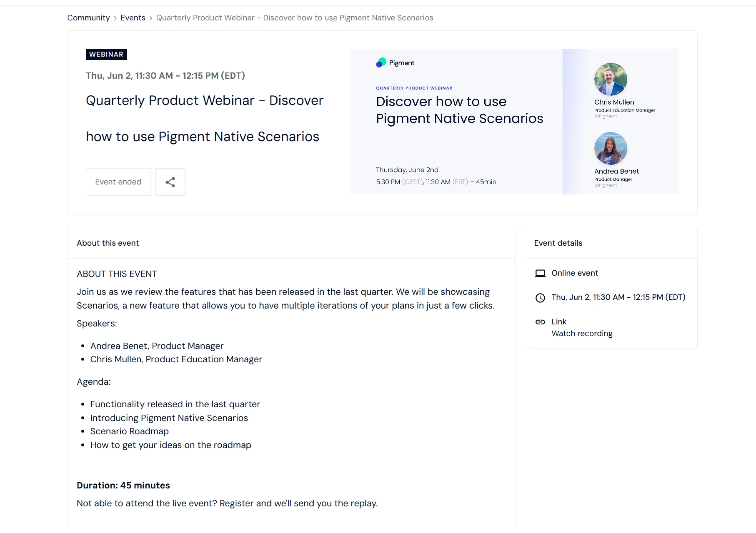Open the Watch recording link

click(x=582, y=334)
